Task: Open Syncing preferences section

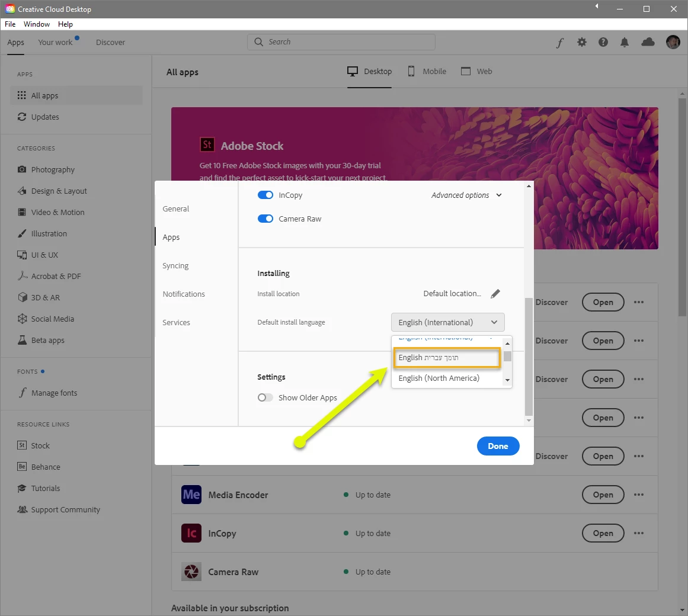Action: (175, 266)
